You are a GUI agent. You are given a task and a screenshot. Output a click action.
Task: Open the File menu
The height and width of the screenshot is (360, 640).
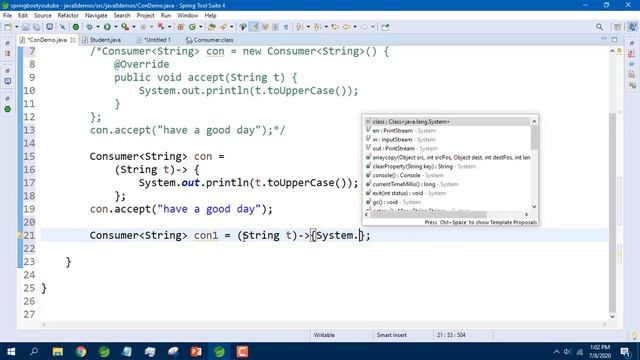tap(7, 16)
